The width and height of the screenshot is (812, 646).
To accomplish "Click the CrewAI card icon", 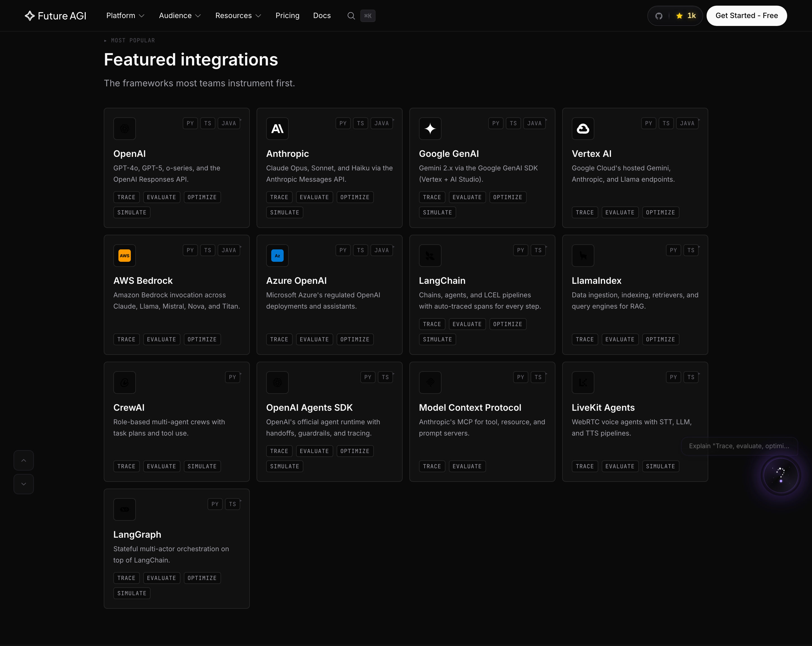I will (x=125, y=383).
